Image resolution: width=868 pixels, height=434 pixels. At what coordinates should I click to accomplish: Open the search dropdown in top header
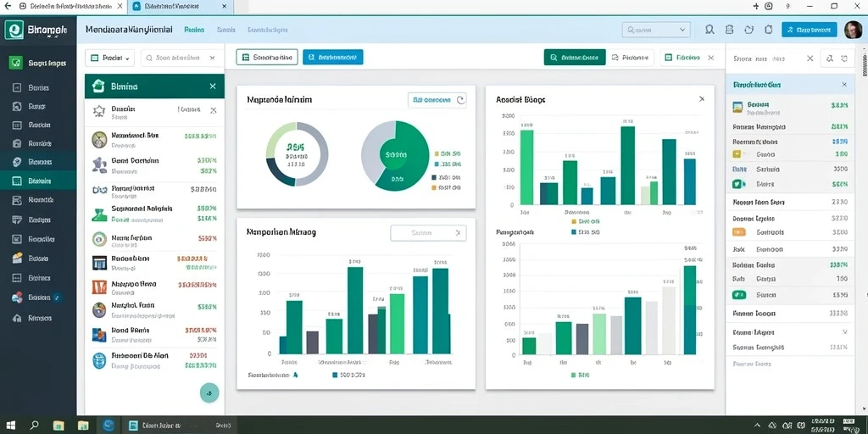tap(656, 30)
